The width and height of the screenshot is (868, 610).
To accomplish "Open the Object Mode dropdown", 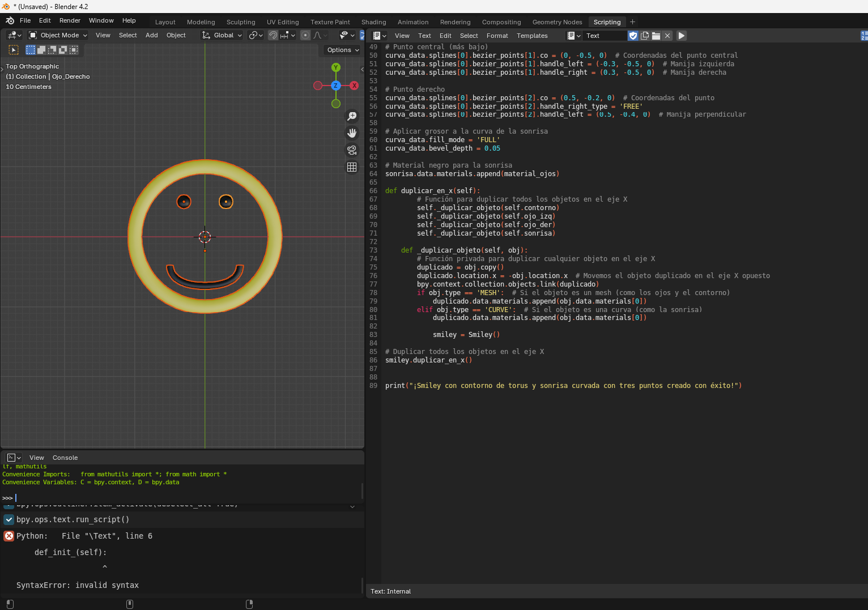I will pos(58,35).
